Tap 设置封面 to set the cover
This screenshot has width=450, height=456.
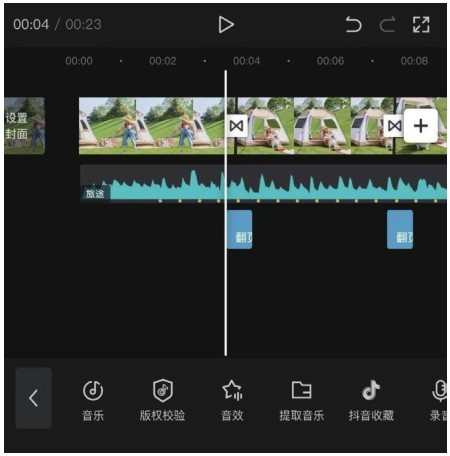click(24, 126)
